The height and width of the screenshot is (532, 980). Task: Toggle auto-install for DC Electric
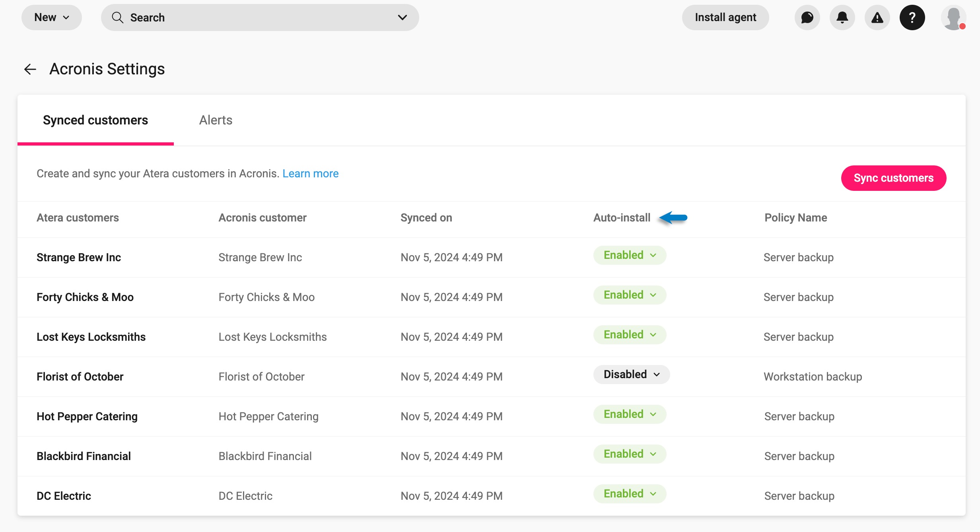pyautogui.click(x=630, y=494)
